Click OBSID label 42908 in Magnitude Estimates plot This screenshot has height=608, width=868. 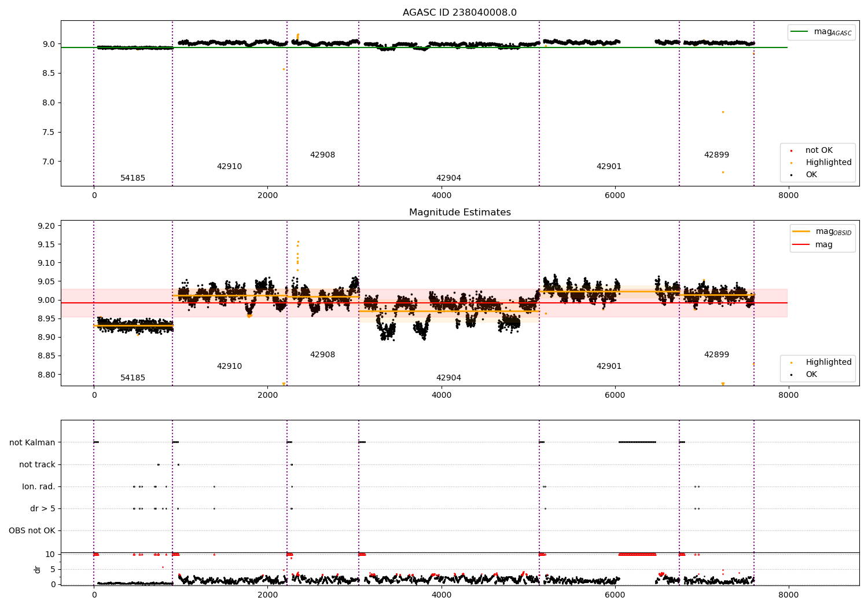coord(323,355)
